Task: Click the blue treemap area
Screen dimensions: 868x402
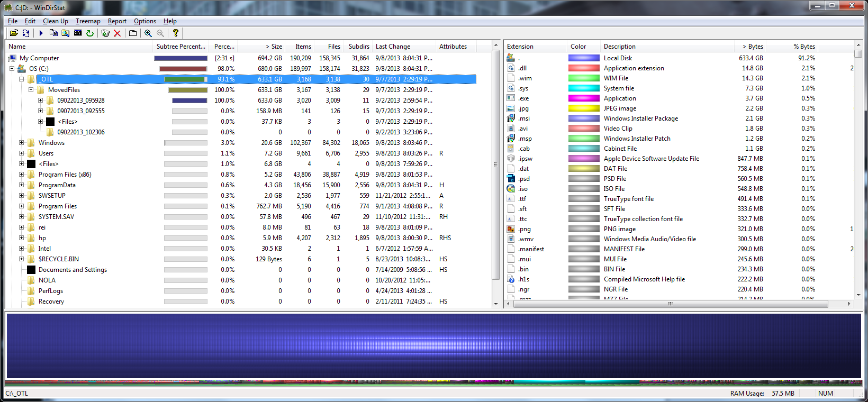Action: [x=433, y=345]
